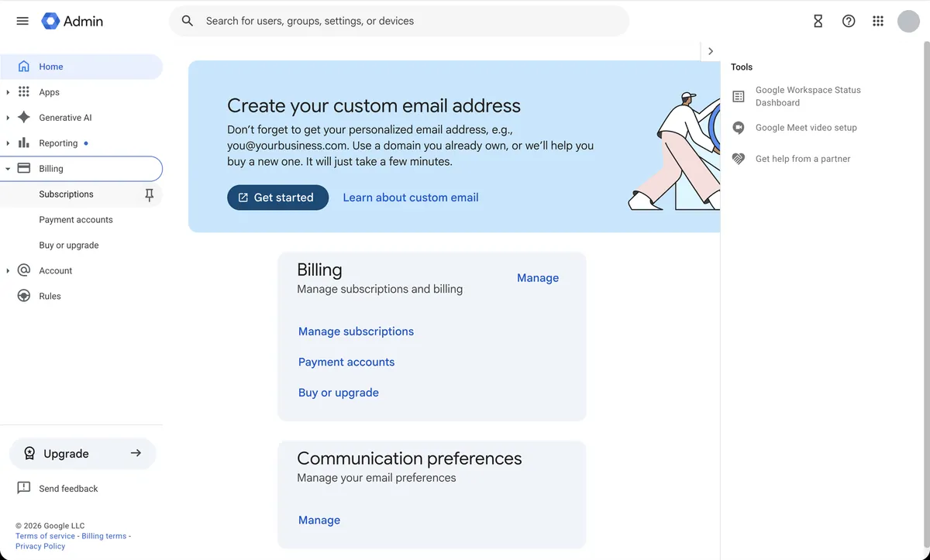This screenshot has height=560, width=930.
Task: Expand the Apps section arrow
Action: pyautogui.click(x=8, y=92)
